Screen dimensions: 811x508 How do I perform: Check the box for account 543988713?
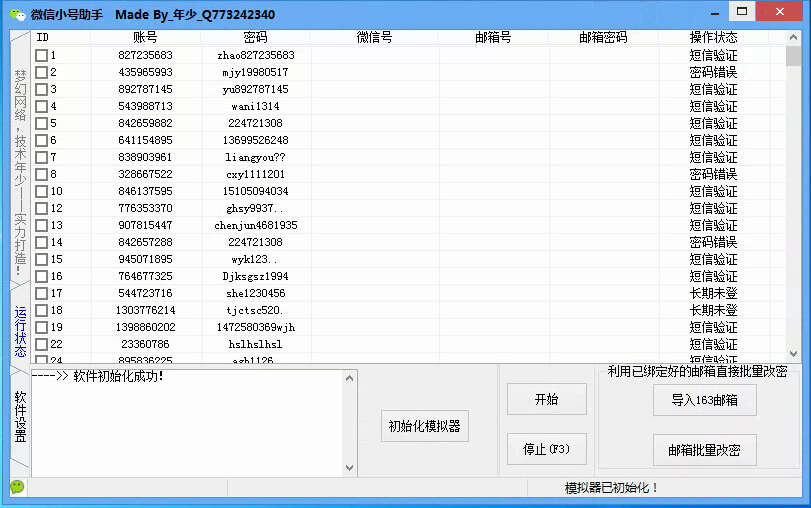41,107
